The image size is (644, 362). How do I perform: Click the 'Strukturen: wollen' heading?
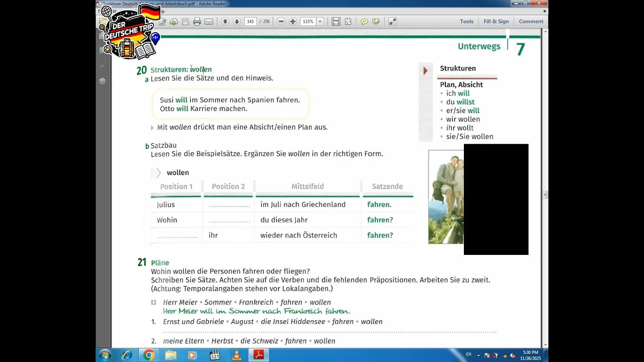(x=181, y=69)
